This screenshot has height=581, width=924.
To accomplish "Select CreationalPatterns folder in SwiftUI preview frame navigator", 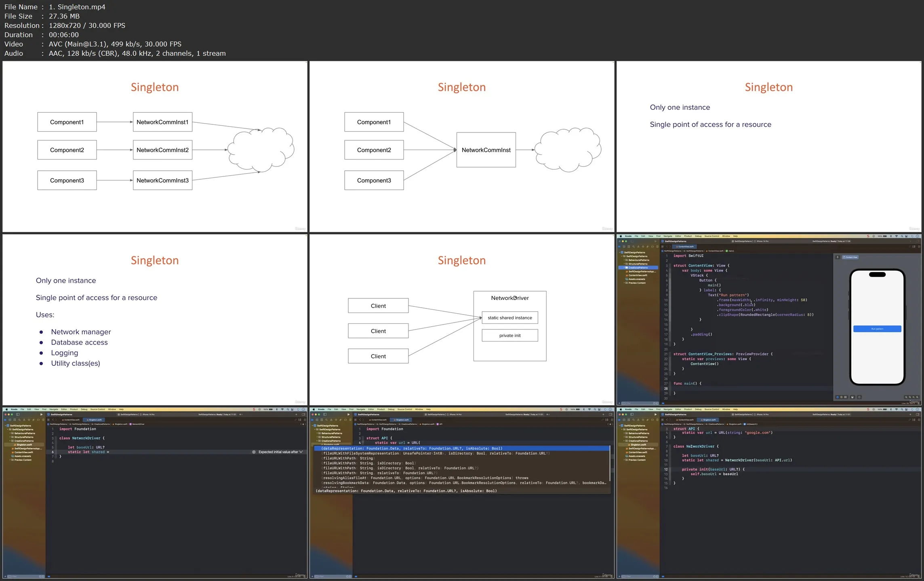I will point(639,268).
